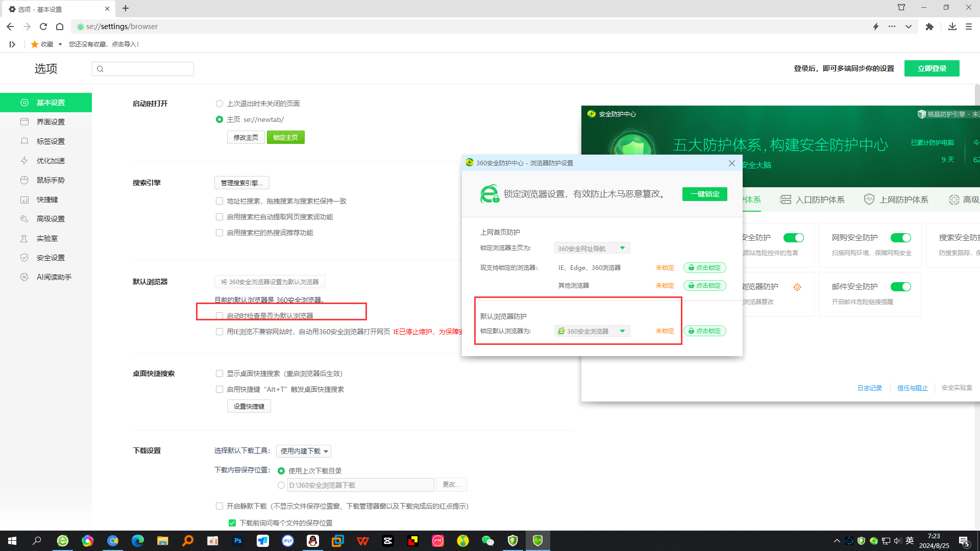Screen dimensions: 980x551
Task: Open Windows taskbar search
Action: (x=37, y=541)
